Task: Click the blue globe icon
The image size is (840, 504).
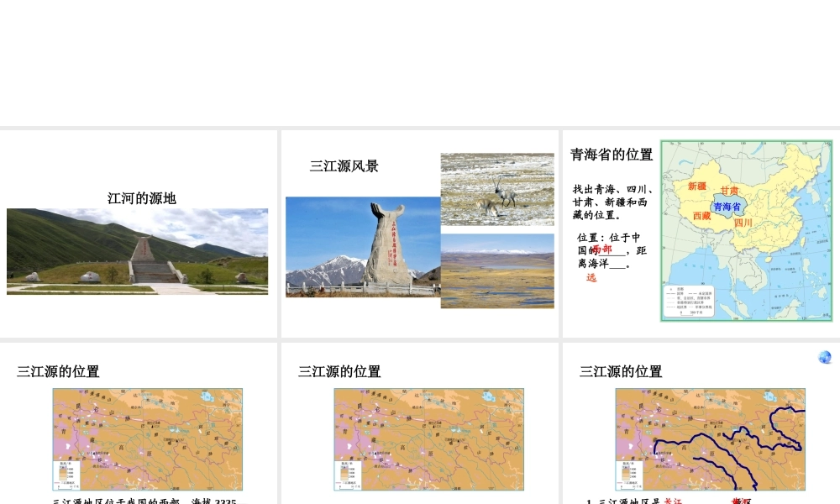Action: coord(825,357)
